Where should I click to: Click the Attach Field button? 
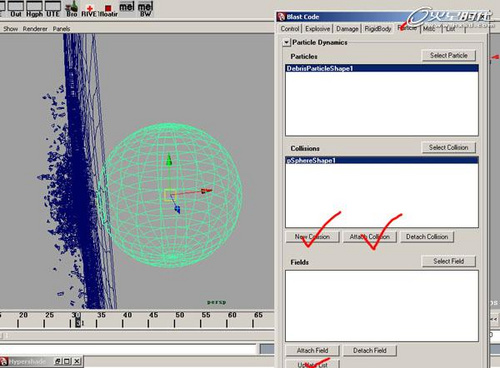point(312,351)
